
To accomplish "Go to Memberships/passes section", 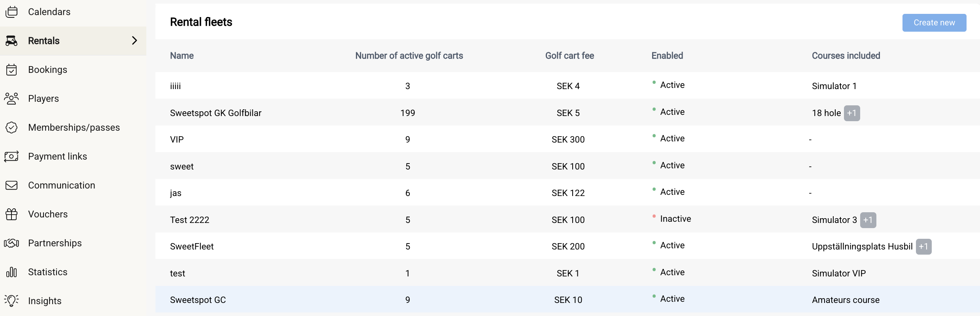I will click(74, 128).
